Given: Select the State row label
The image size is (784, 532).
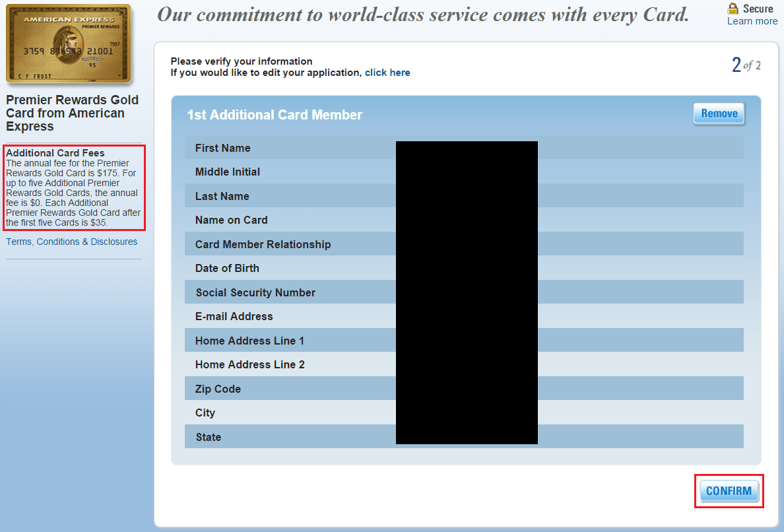Looking at the screenshot, I should [x=209, y=437].
